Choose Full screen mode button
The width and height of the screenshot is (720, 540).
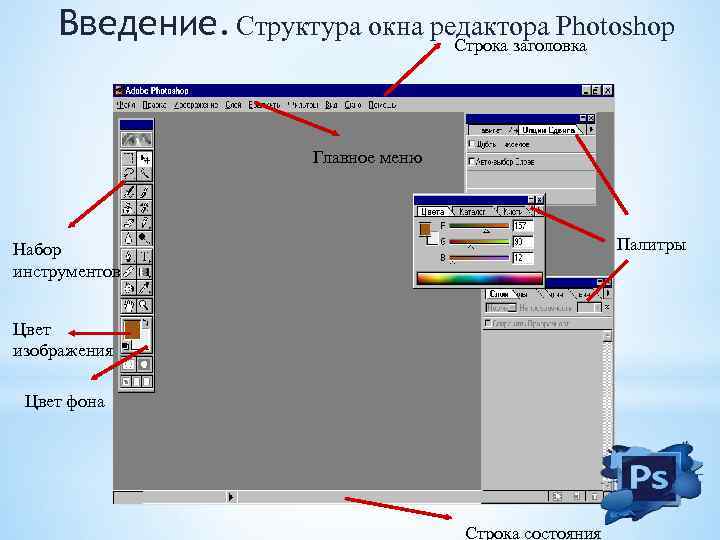pyautogui.click(x=147, y=382)
